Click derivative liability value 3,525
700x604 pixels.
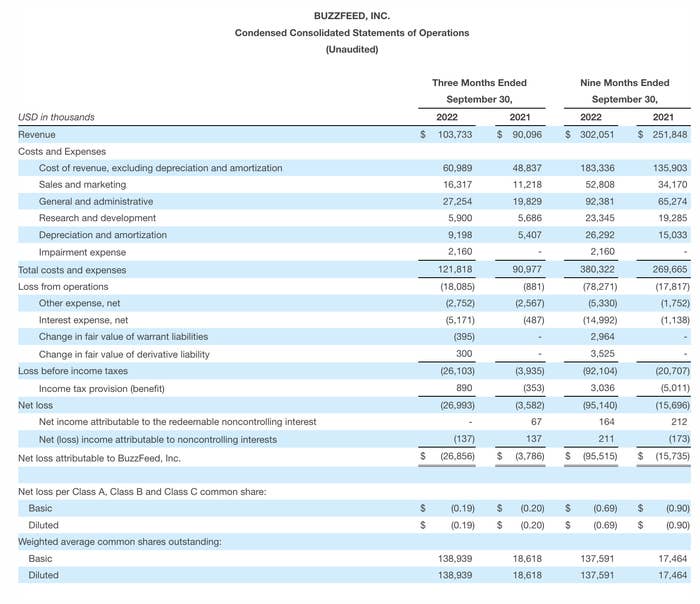pyautogui.click(x=603, y=354)
